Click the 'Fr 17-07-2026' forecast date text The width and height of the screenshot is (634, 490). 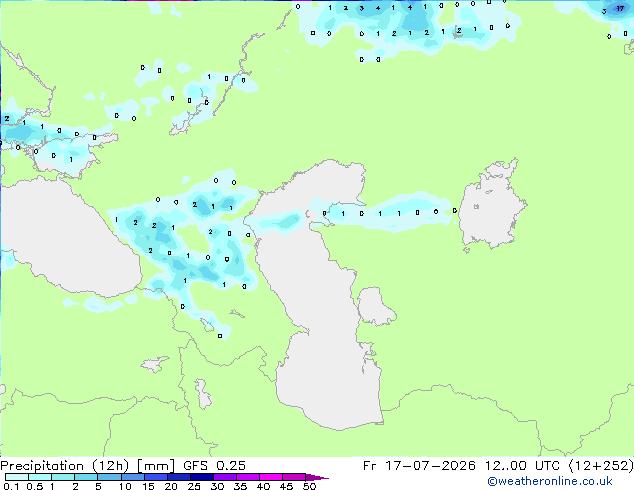pos(419,466)
